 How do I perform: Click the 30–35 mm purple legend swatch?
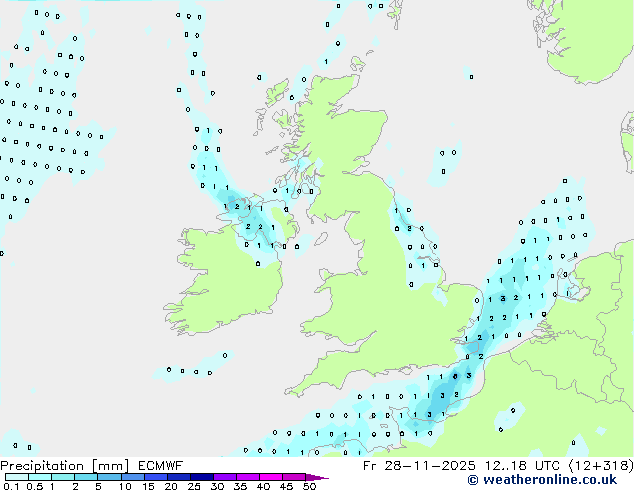click(225, 477)
